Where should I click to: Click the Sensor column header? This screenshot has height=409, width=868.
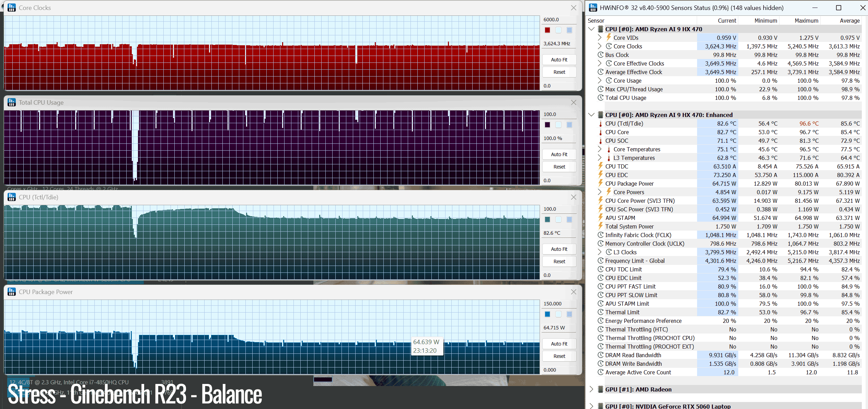coord(596,21)
